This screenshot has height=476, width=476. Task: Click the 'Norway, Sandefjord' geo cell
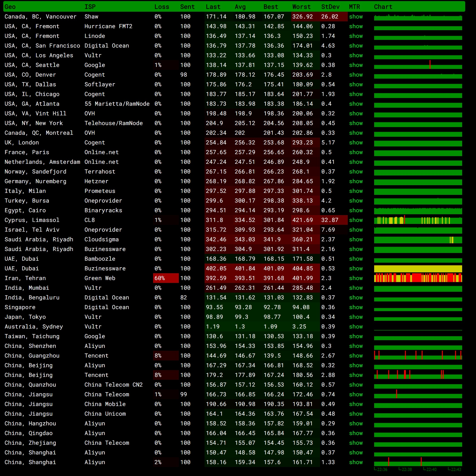tap(35, 172)
